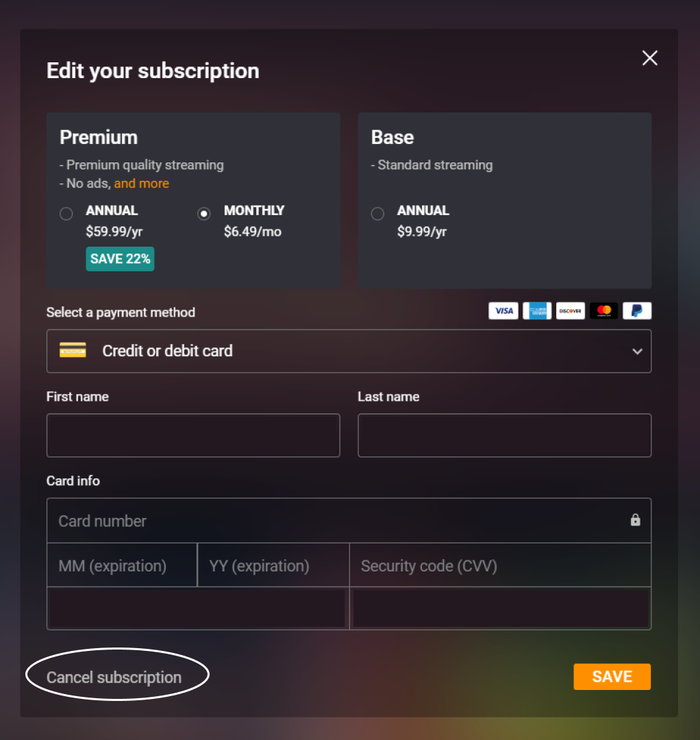Click the American Express card icon
The width and height of the screenshot is (700, 740).
pos(537,311)
